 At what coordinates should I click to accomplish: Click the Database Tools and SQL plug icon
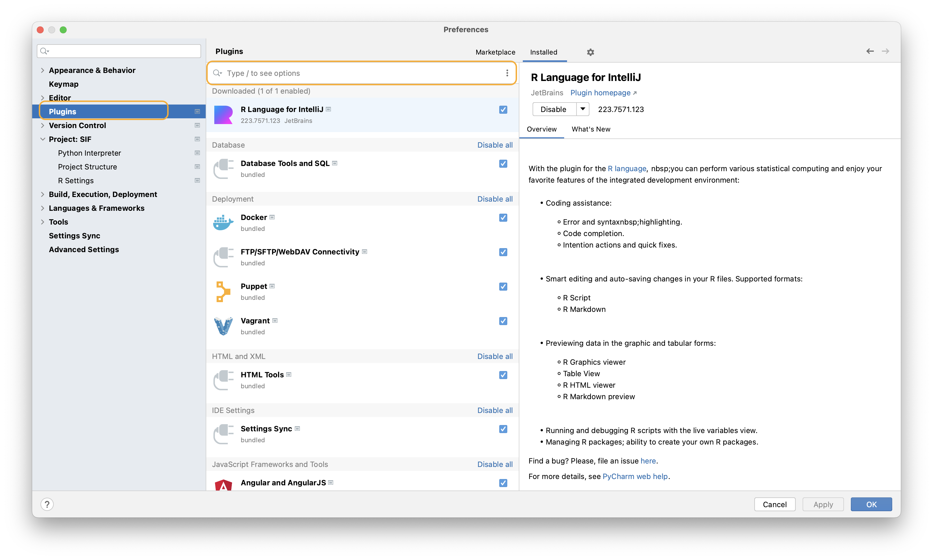pyautogui.click(x=223, y=169)
